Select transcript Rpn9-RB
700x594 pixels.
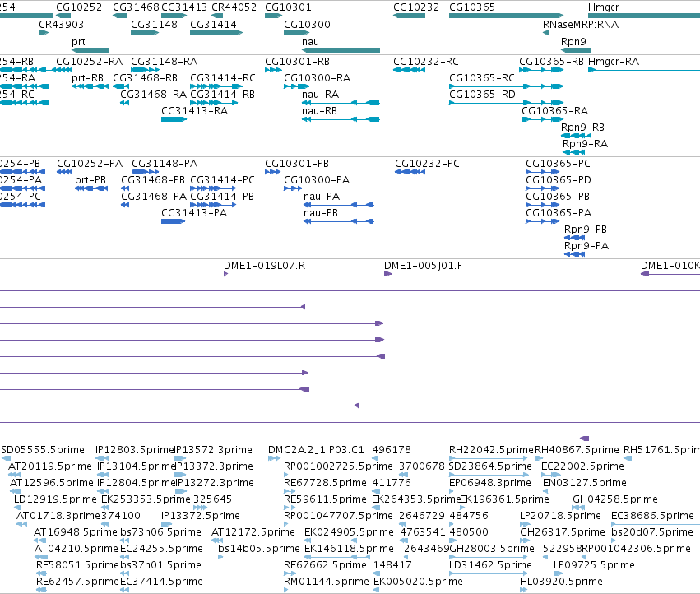pyautogui.click(x=582, y=128)
